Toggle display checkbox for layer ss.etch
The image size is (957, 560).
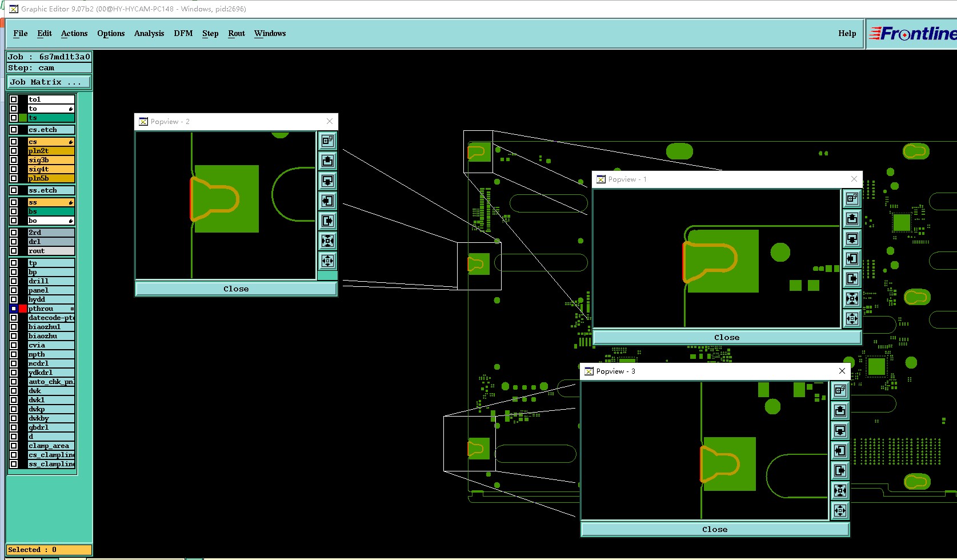(x=14, y=190)
